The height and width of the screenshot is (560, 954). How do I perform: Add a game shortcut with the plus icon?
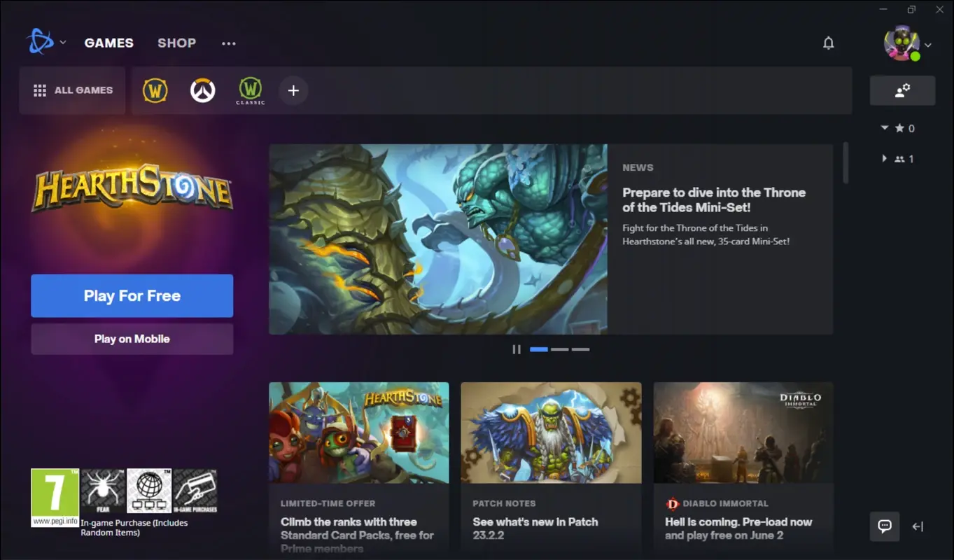pos(293,90)
